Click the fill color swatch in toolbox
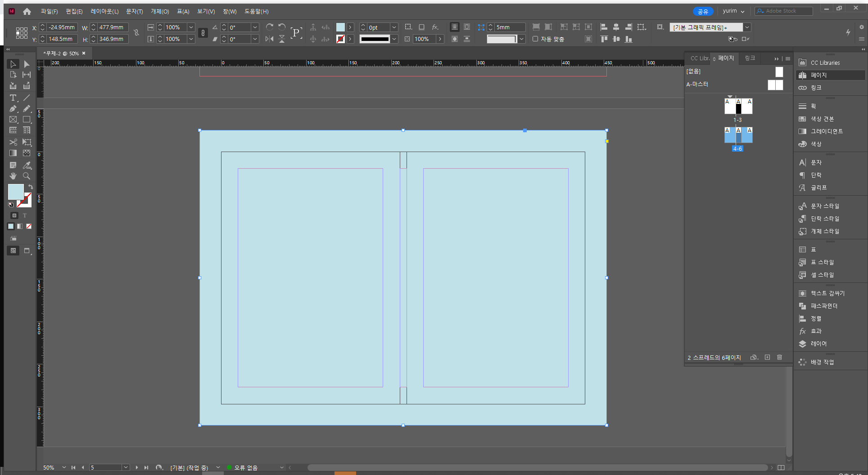 pos(15,192)
